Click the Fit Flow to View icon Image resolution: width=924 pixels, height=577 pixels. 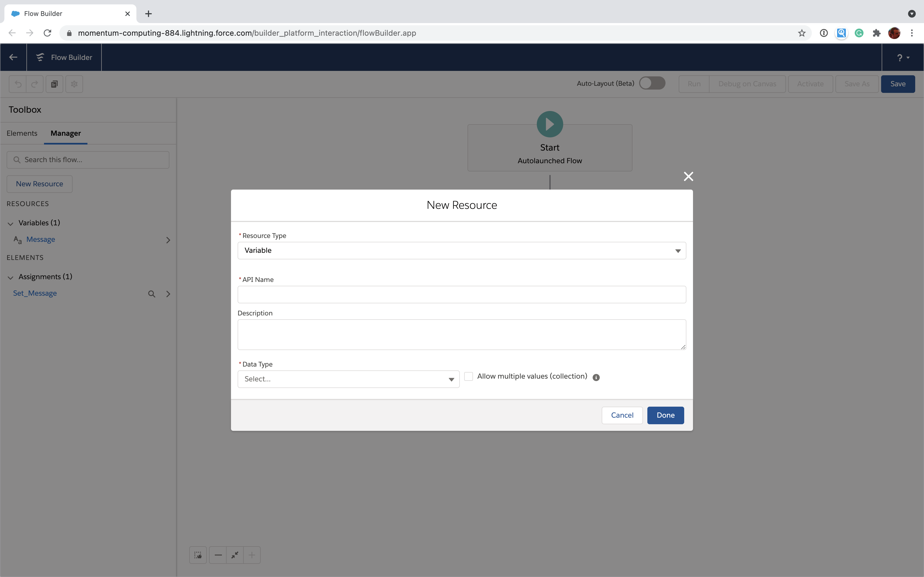pyautogui.click(x=235, y=554)
